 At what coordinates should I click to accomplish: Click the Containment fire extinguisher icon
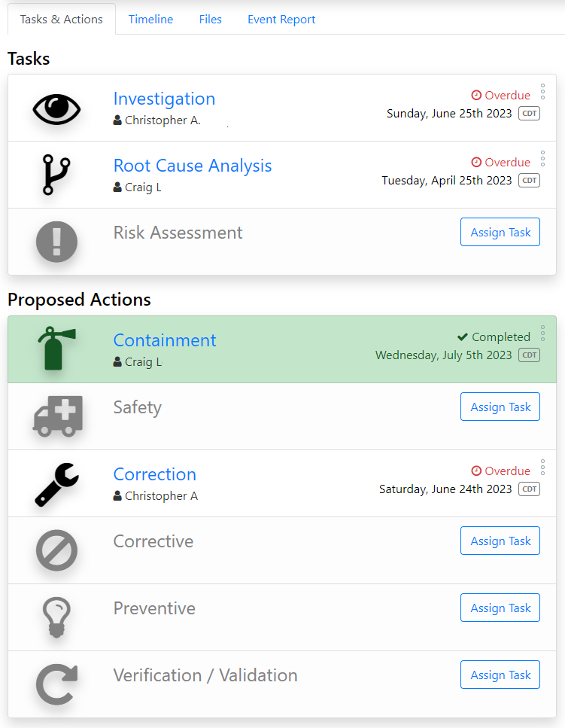[53, 349]
